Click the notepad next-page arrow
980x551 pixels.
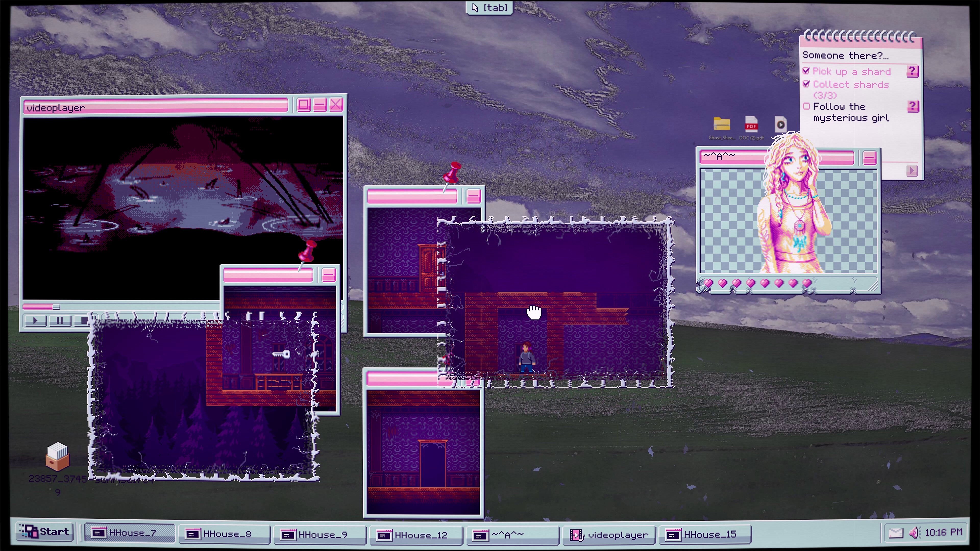coord(912,170)
